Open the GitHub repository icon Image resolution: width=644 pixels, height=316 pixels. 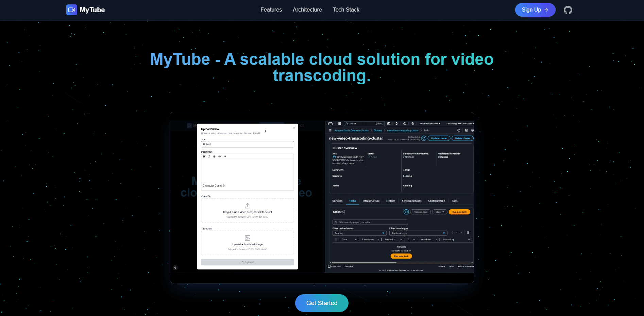568,10
